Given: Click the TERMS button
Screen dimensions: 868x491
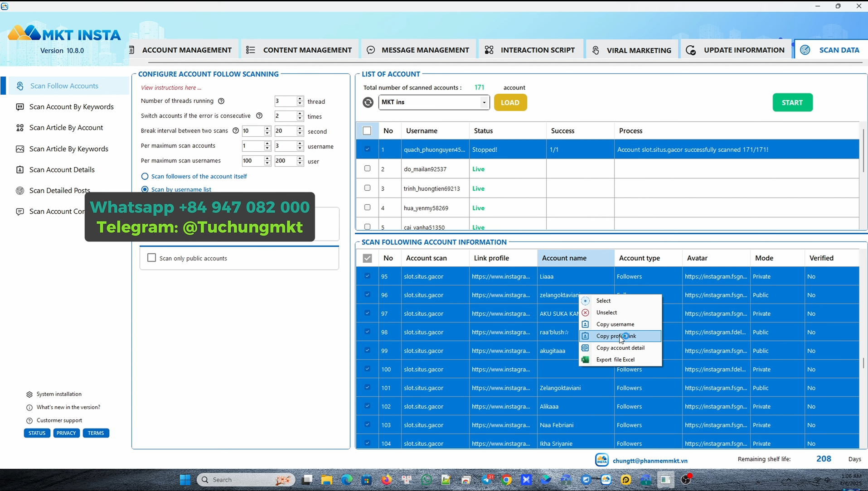Looking at the screenshot, I should point(96,433).
